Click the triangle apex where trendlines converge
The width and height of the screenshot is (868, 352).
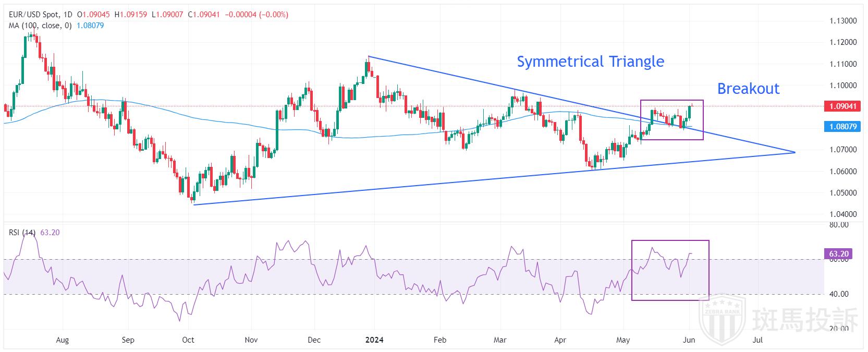coord(794,152)
